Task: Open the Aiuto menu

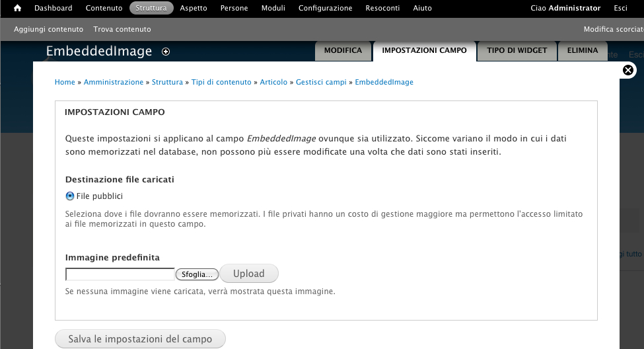Action: [422, 8]
